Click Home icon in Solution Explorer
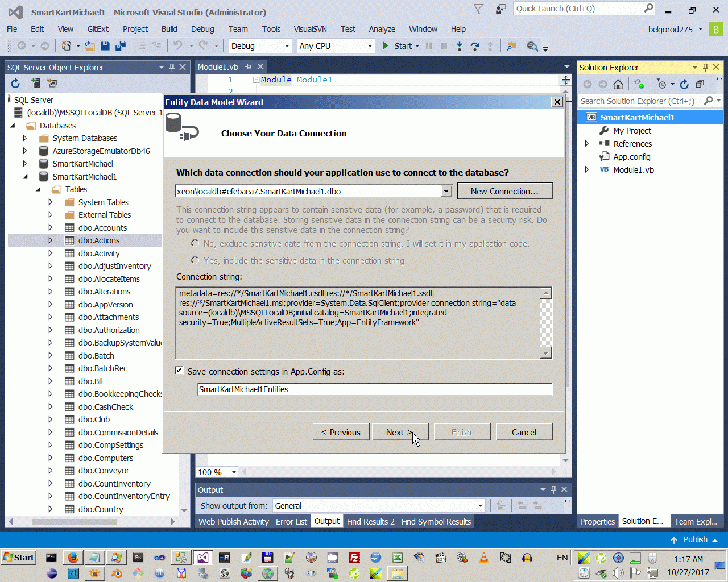 coord(618,84)
